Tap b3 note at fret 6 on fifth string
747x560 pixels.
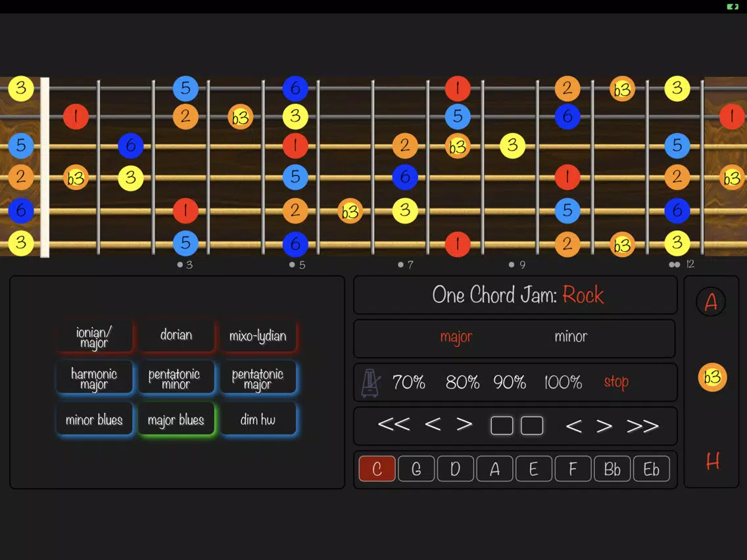click(x=350, y=211)
